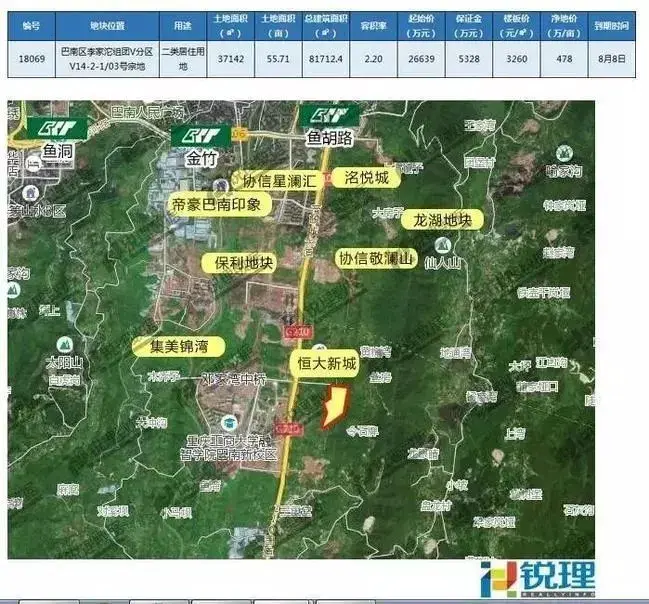Select the cell with number 18069

[31, 59]
